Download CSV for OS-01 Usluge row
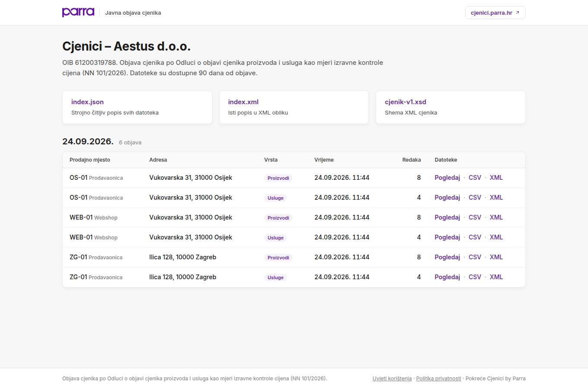 pyautogui.click(x=475, y=198)
